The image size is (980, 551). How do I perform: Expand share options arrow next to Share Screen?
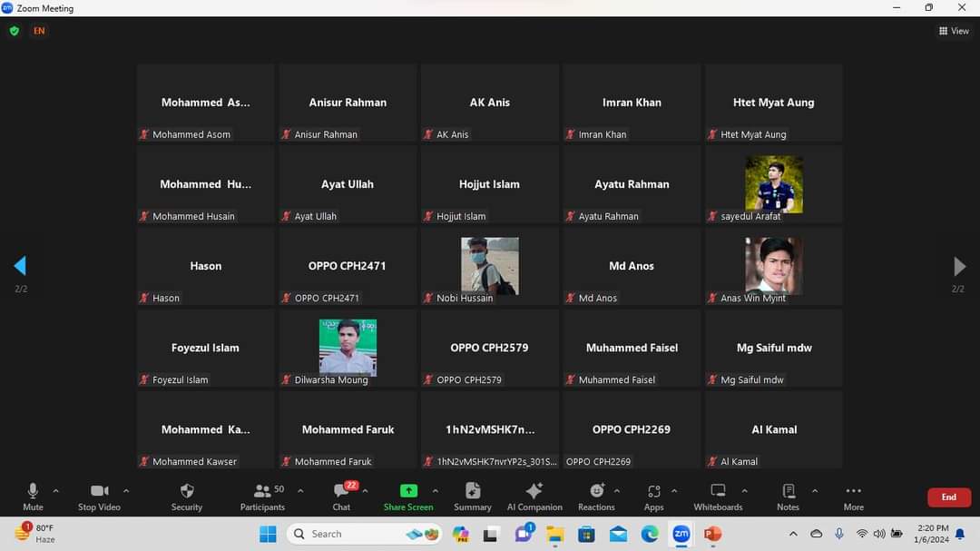pos(436,491)
